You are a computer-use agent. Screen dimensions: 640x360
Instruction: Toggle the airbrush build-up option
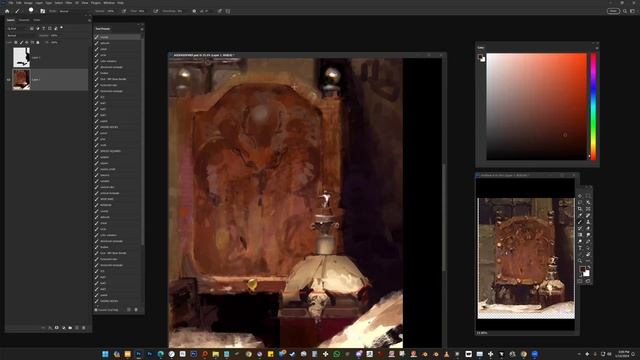(x=156, y=11)
